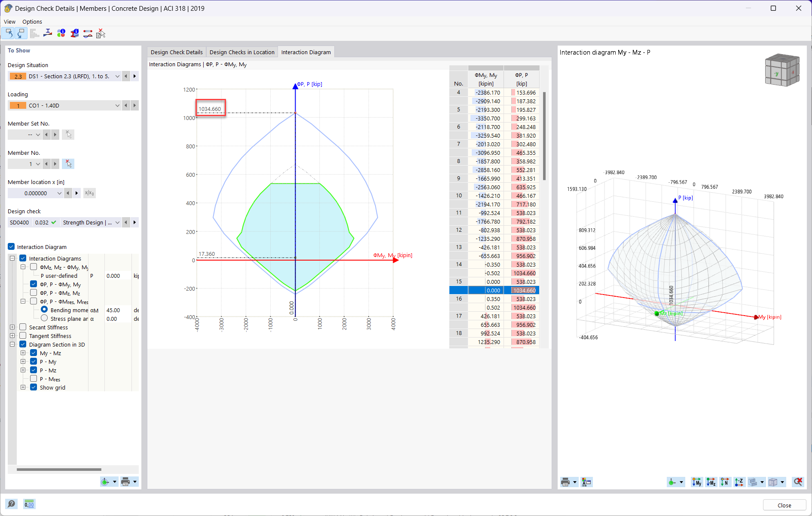Click the -Mz view orientation icon below 3D diagram
812x516 pixels.
pyautogui.click(x=711, y=482)
